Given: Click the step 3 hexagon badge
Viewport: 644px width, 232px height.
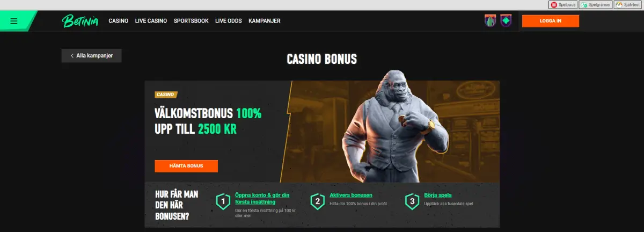Looking at the screenshot, I should pyautogui.click(x=412, y=202).
